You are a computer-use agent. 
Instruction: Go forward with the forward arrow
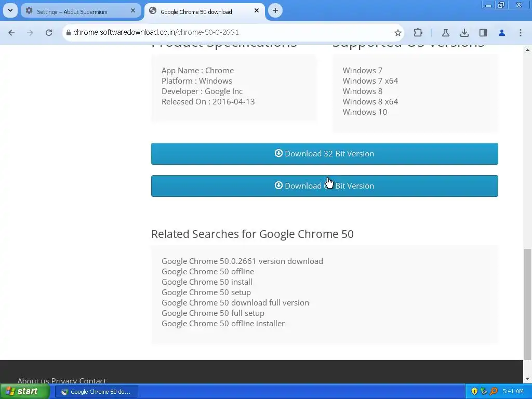pyautogui.click(x=30, y=33)
